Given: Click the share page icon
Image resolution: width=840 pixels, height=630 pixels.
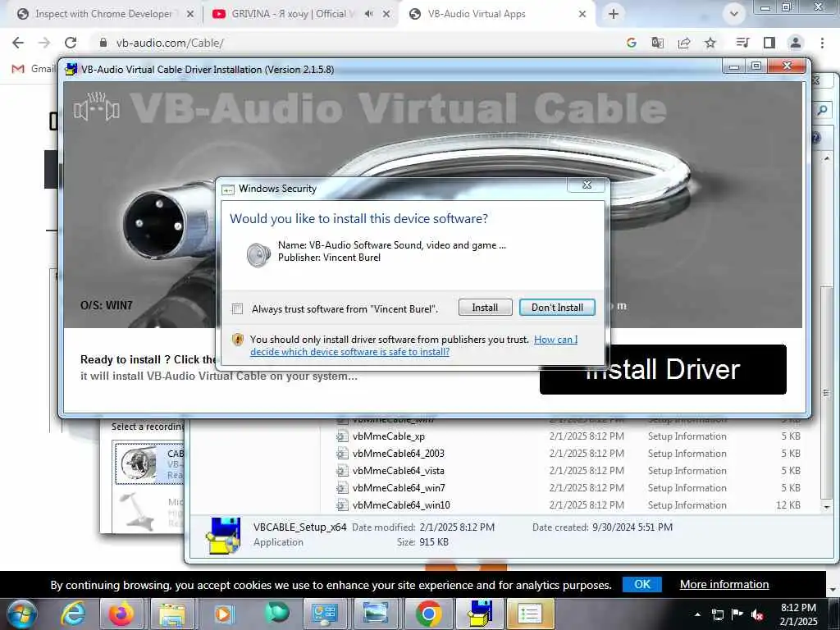Looking at the screenshot, I should point(684,43).
